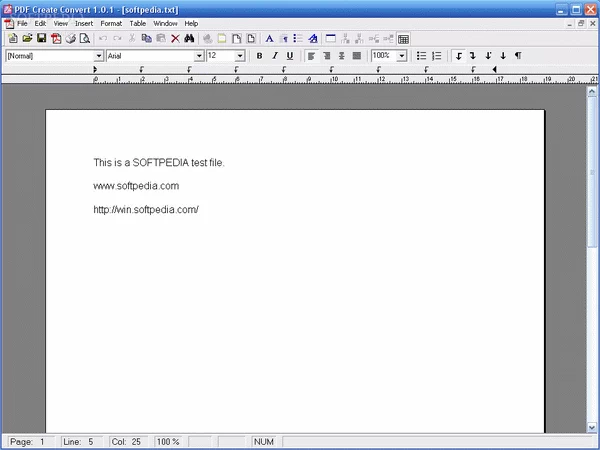Click the Find binoculars icon
This screenshot has width=600, height=450.
pos(188,38)
